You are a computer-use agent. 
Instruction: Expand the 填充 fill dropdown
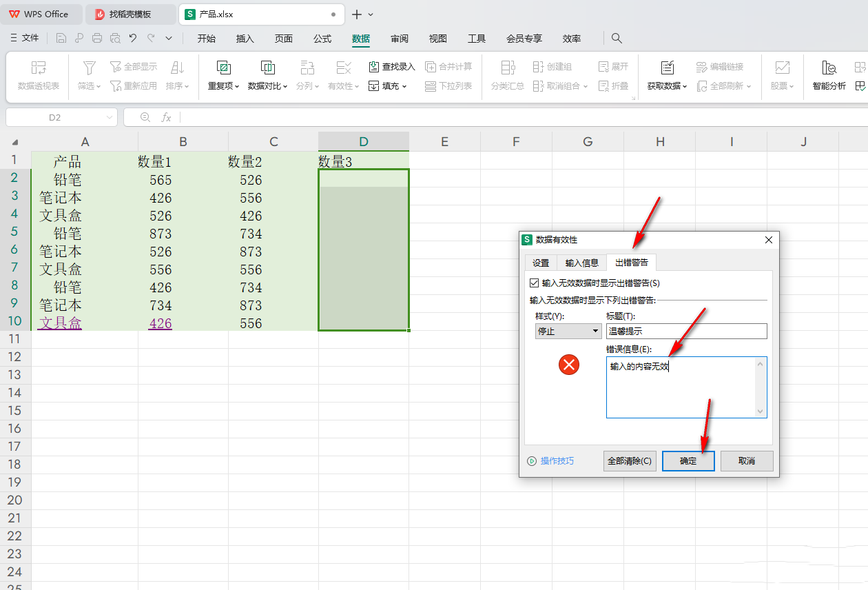404,87
